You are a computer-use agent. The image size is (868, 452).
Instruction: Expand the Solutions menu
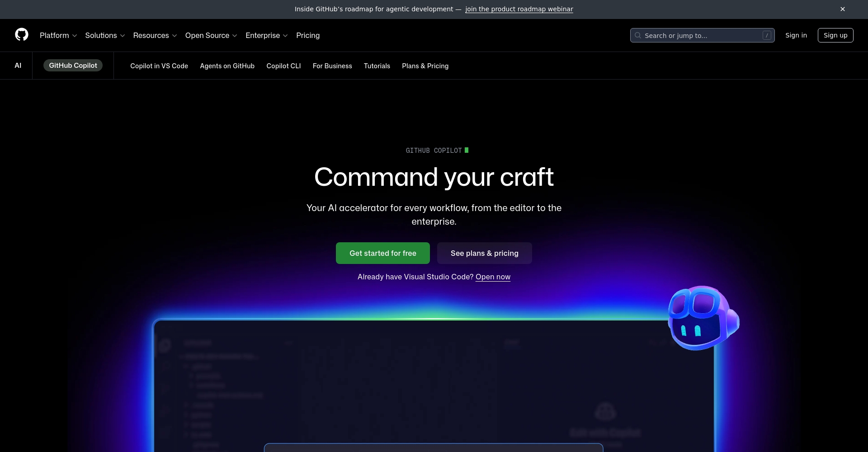[105, 35]
